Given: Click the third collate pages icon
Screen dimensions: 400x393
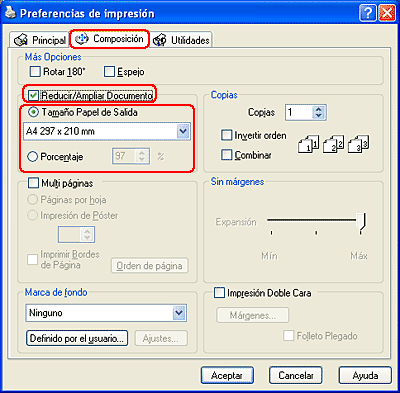Looking at the screenshot, I should [358, 144].
